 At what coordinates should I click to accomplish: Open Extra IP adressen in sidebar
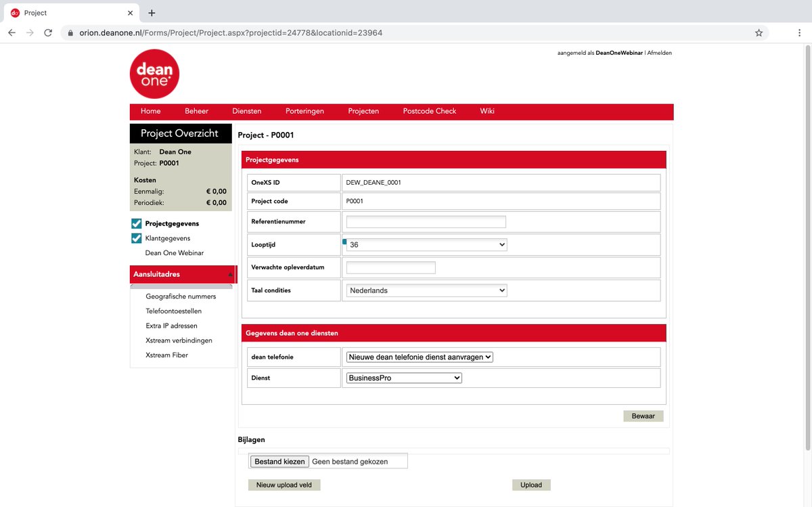tap(171, 326)
